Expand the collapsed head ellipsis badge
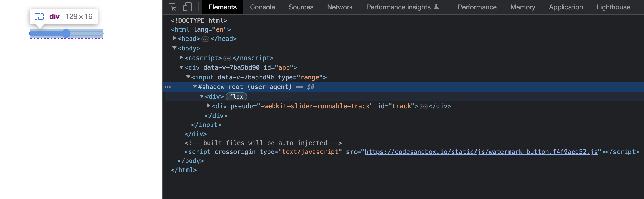Screen dimensions: 644x199 [x=205, y=39]
